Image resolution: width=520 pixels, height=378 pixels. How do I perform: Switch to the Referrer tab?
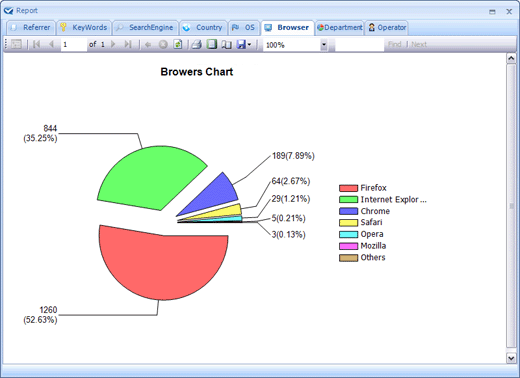pos(30,28)
